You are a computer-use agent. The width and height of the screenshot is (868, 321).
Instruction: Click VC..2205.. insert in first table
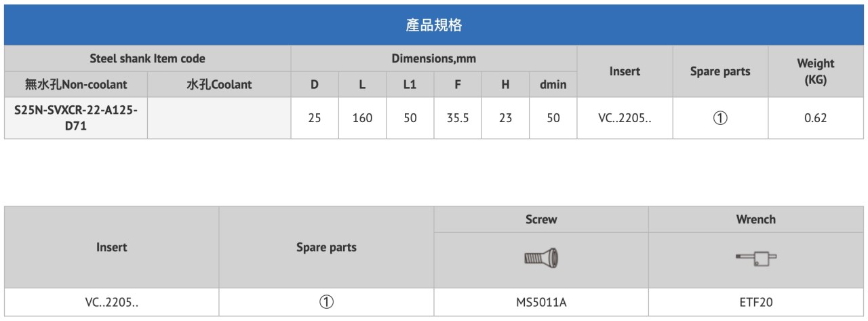(x=625, y=118)
